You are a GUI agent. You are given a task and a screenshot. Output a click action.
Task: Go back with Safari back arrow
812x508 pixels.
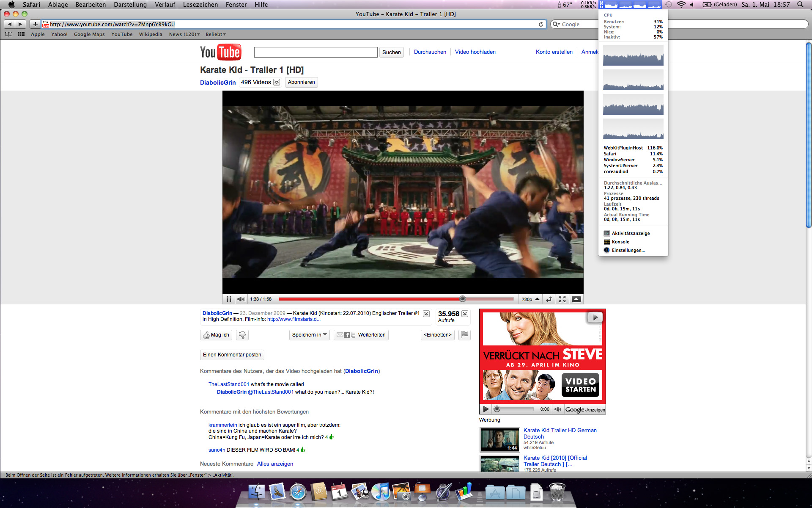point(10,24)
